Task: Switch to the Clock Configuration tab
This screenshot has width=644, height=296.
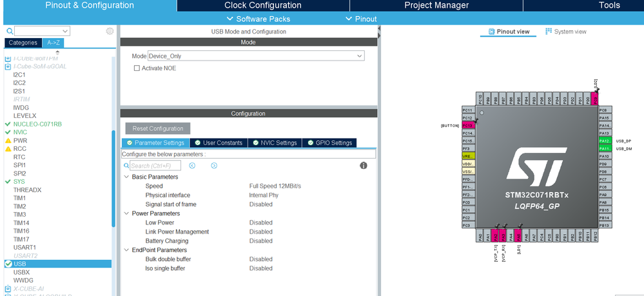Action: [263, 5]
